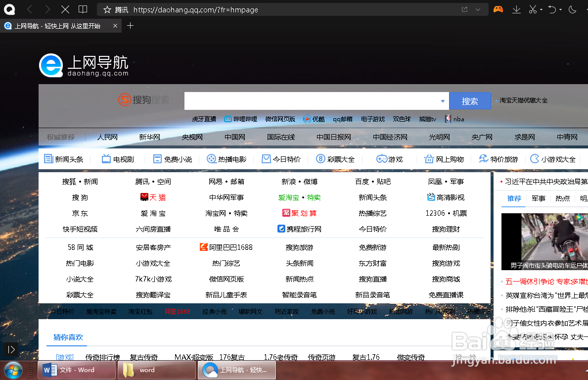Open the word folder taskbar item
This screenshot has height=380, width=588.
[x=156, y=370]
